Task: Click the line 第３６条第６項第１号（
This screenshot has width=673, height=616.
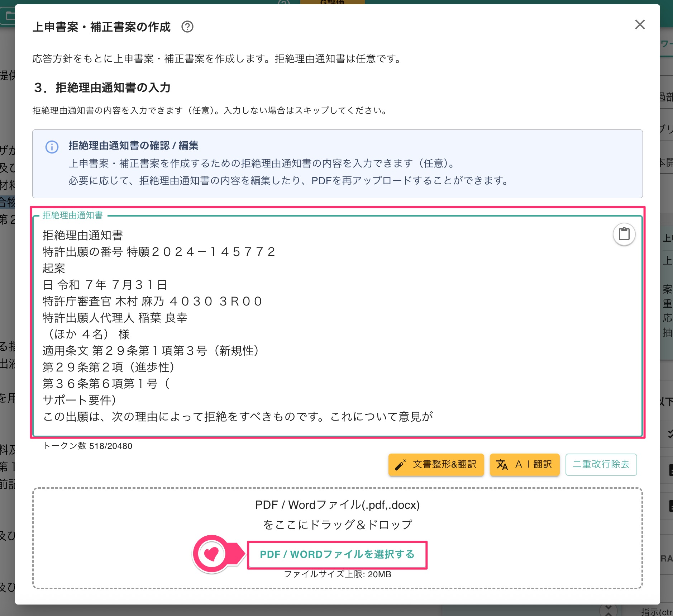Action: [106, 384]
